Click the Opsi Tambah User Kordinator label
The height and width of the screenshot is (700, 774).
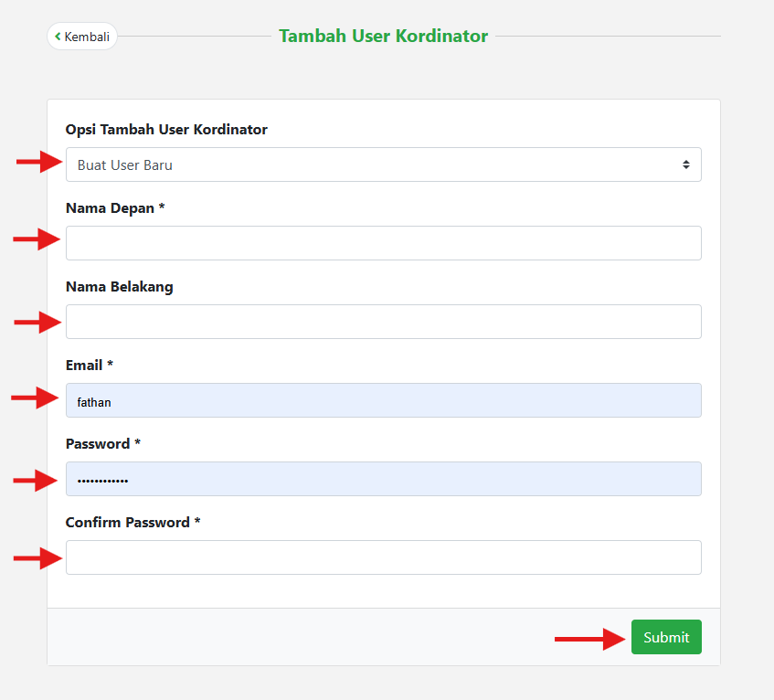pyautogui.click(x=166, y=130)
